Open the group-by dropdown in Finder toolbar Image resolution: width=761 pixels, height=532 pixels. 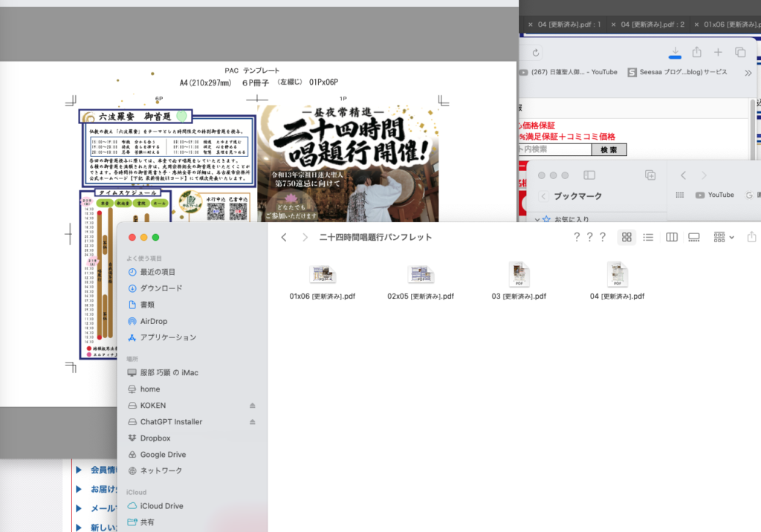tap(724, 237)
